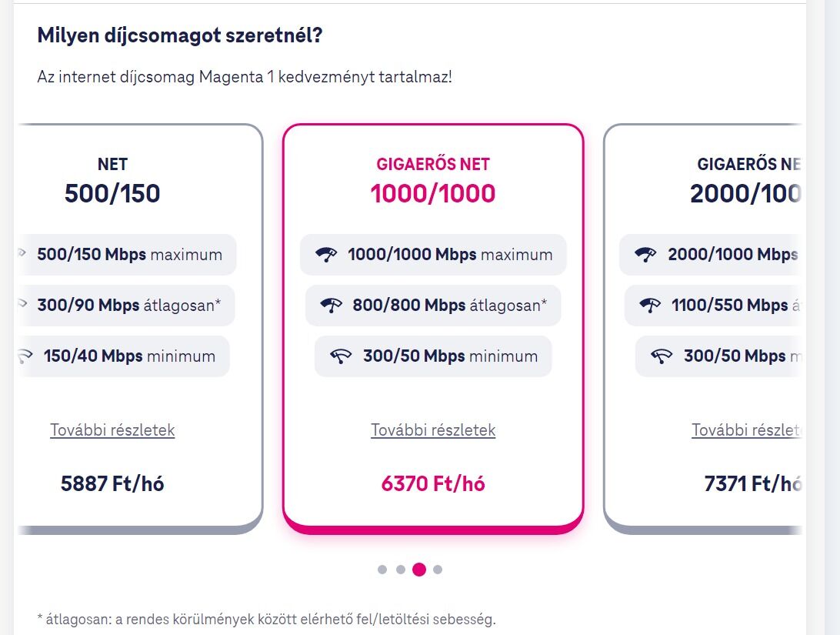Click gauge icon beside 800/800 Mbps átlagosan
Screen dimensions: 840x635
point(332,306)
